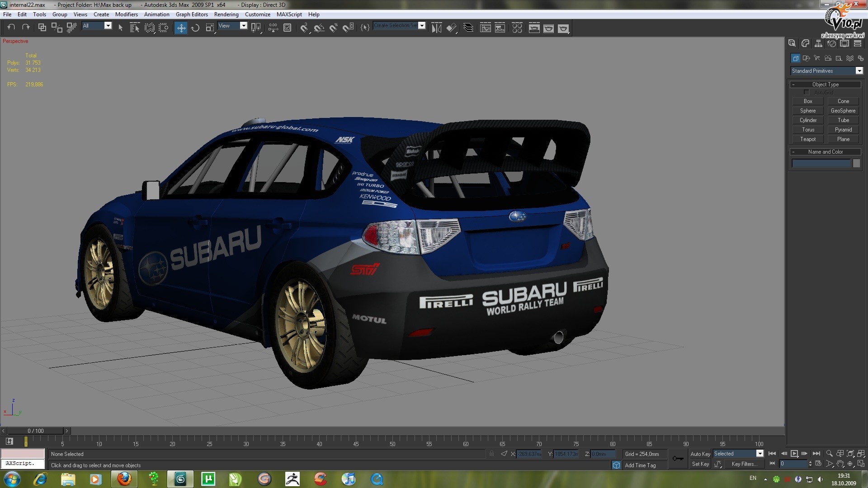868x488 pixels.
Task: Click the object color swatch
Action: coord(856,164)
